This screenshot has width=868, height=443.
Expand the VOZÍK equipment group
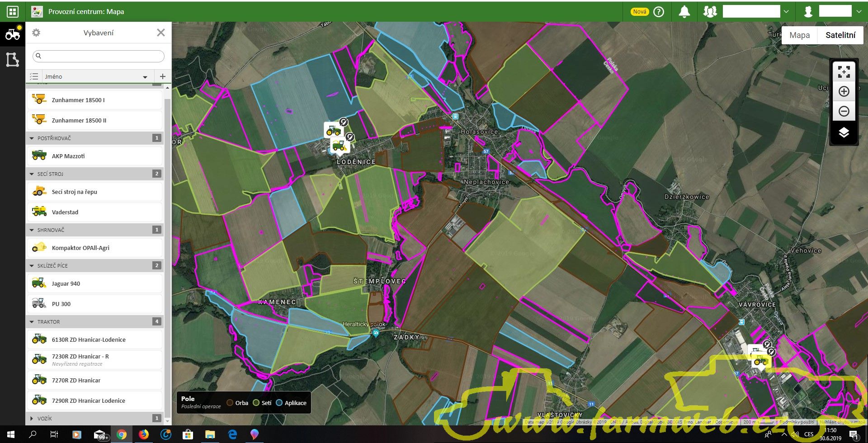tap(32, 419)
